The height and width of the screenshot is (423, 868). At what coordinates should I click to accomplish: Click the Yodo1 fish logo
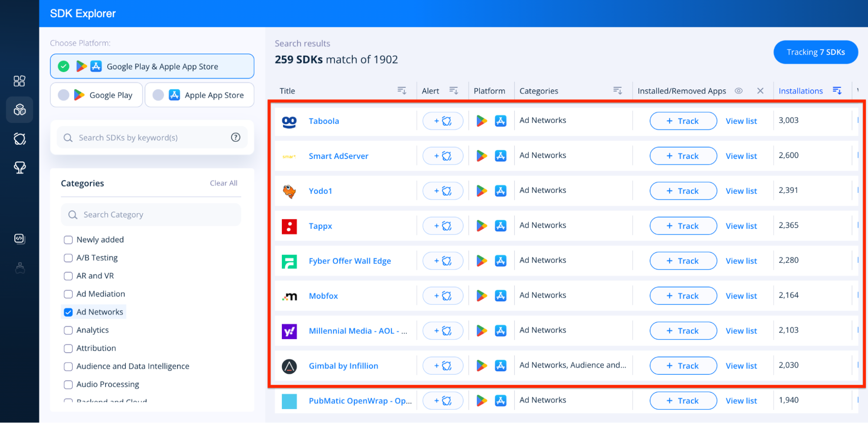[x=289, y=191]
